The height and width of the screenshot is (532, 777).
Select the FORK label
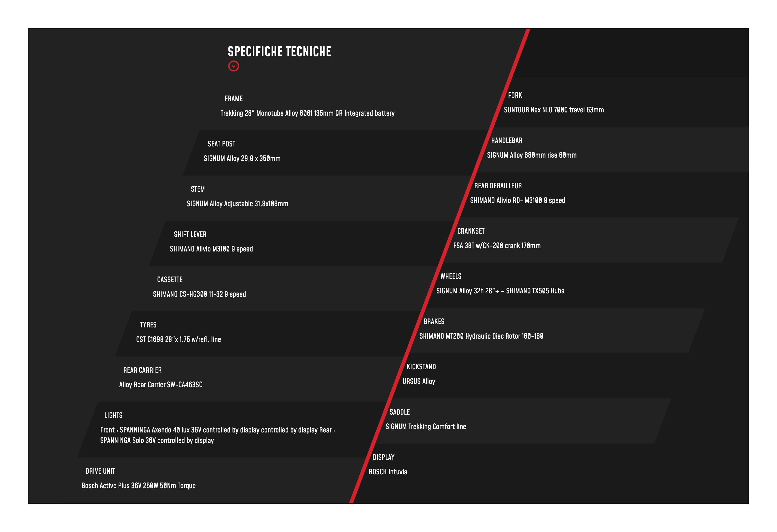[x=515, y=95]
